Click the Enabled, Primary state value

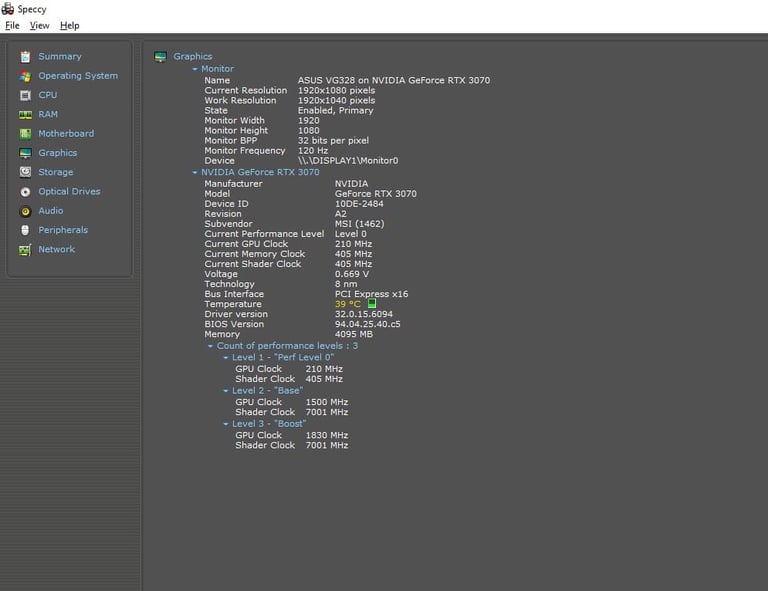point(336,111)
